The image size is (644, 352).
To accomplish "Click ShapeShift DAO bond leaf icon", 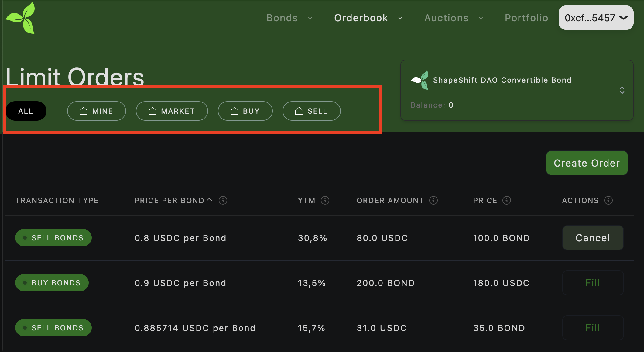I will 420,80.
